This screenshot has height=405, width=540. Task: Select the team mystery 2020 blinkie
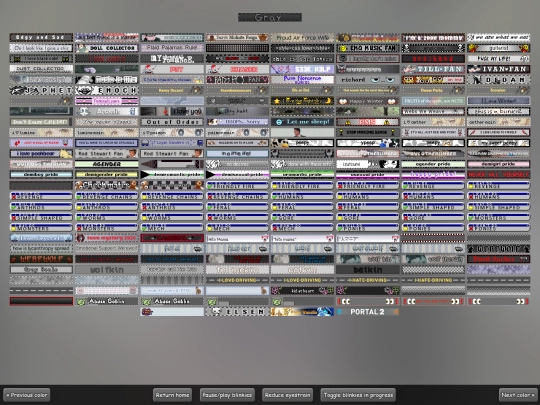tap(106, 238)
